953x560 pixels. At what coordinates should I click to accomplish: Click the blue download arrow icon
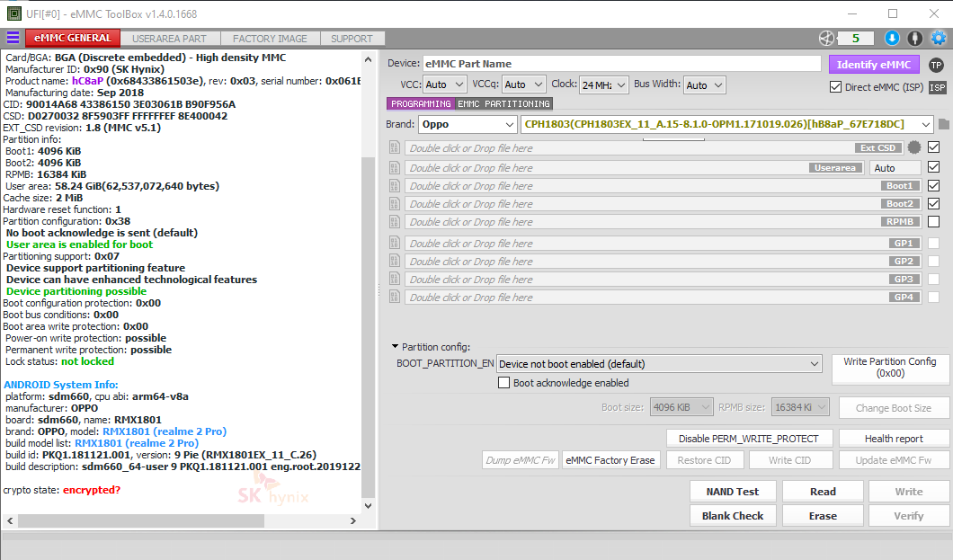892,39
